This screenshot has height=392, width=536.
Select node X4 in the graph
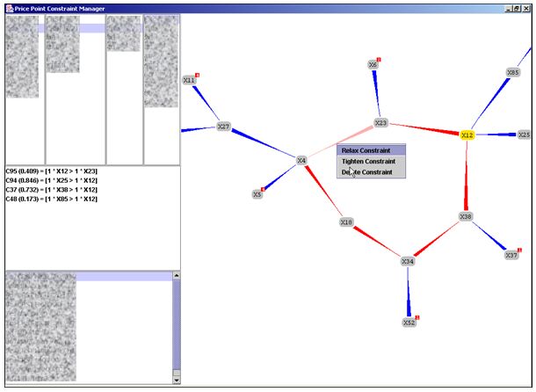click(301, 161)
